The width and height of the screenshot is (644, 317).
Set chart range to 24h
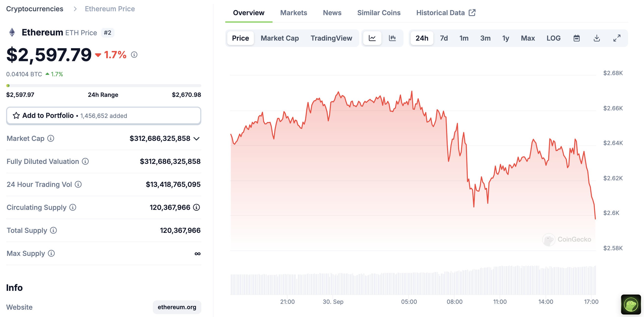click(x=422, y=38)
